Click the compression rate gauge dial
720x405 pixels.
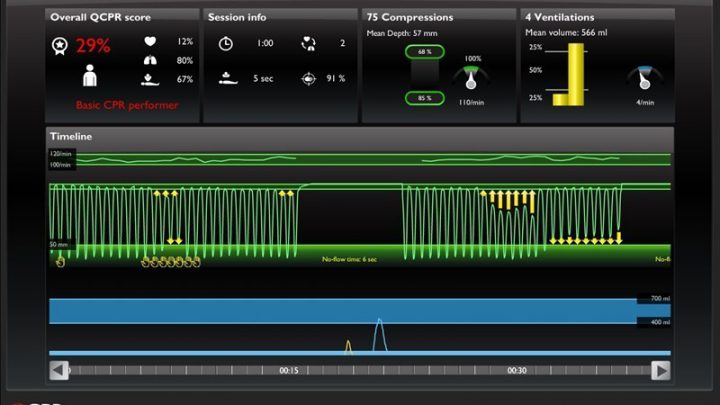coord(471,78)
